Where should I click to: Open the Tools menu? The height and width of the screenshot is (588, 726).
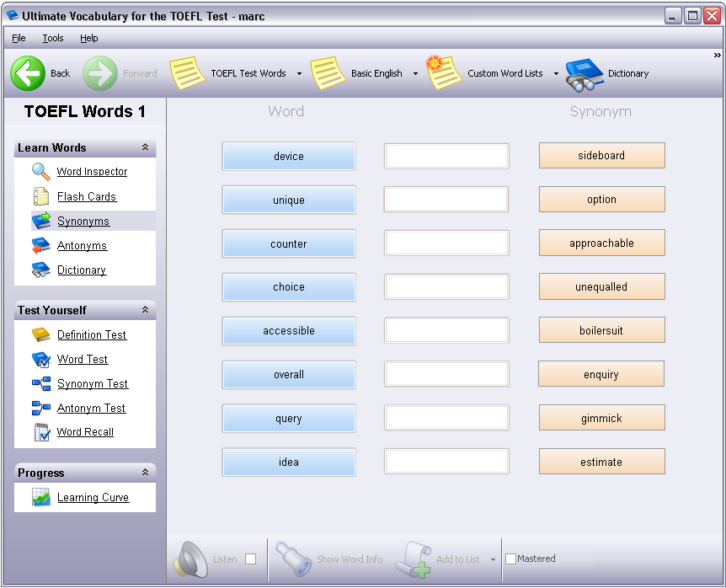(53, 38)
